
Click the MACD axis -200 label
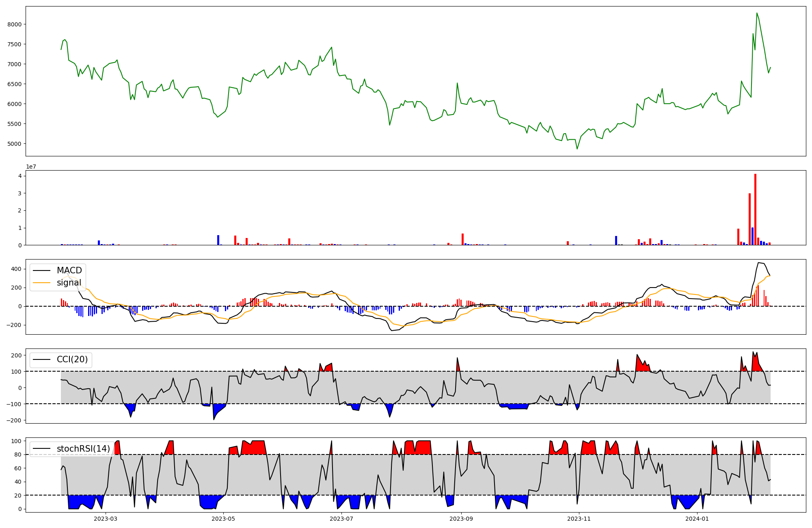(14, 325)
